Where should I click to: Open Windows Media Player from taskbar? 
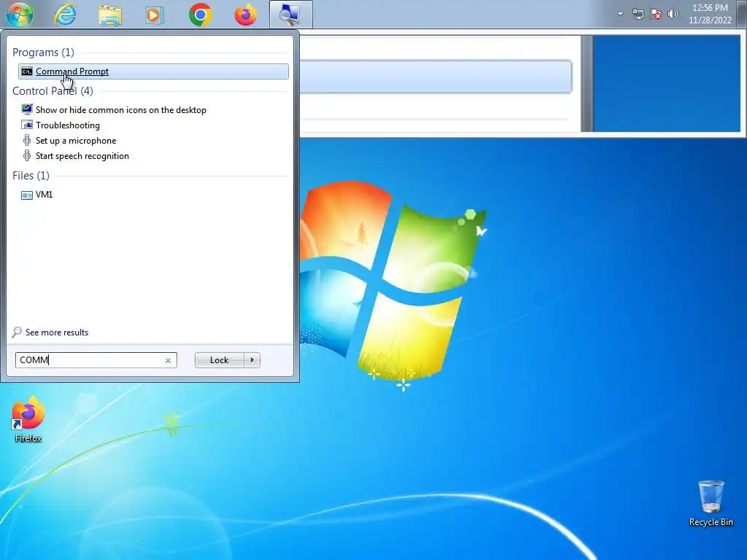[155, 15]
